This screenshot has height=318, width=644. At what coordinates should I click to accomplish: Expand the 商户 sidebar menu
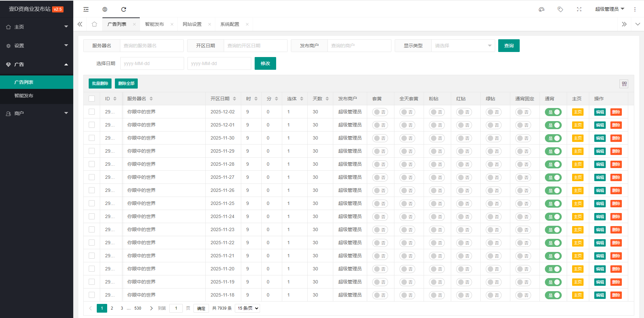click(x=37, y=113)
